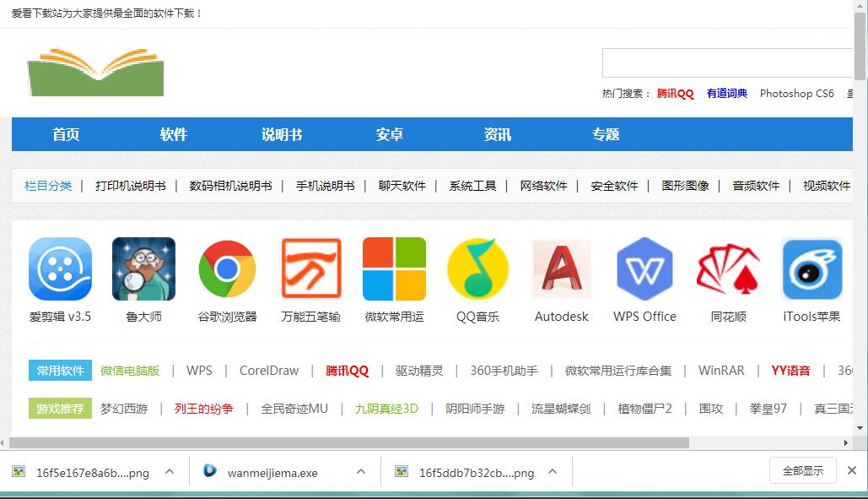Click the 360手机助手 link
The height and width of the screenshot is (499, 868).
coord(504,371)
